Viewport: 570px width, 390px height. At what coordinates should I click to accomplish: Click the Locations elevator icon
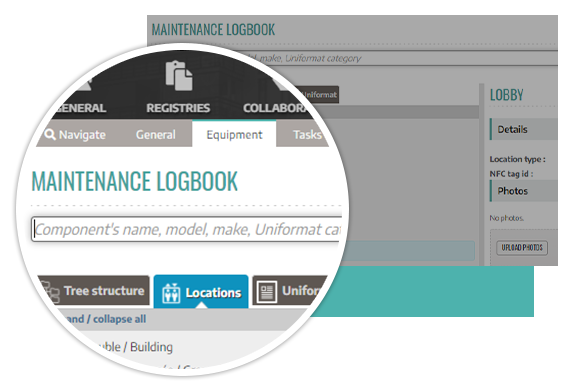pyautogui.click(x=171, y=293)
